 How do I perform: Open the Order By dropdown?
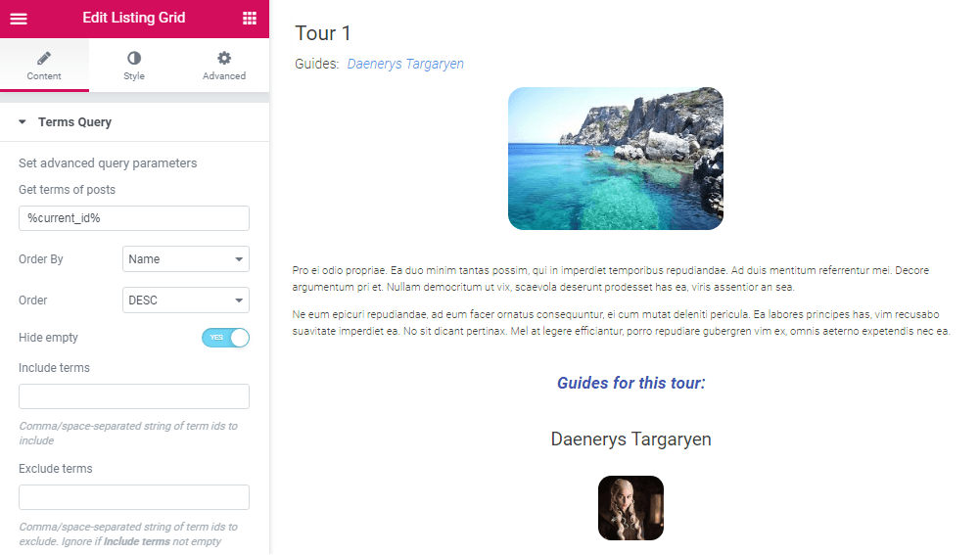click(186, 258)
